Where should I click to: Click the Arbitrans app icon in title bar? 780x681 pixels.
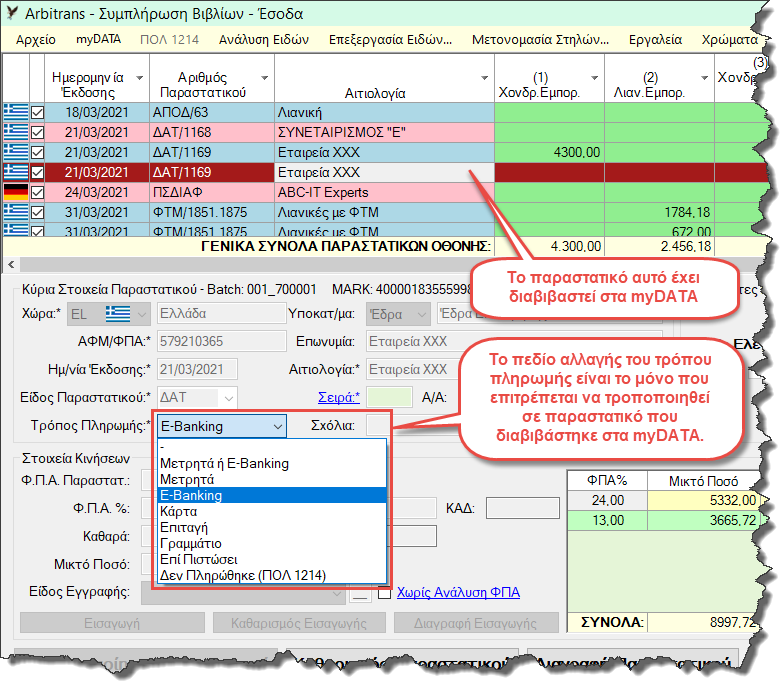11,12
